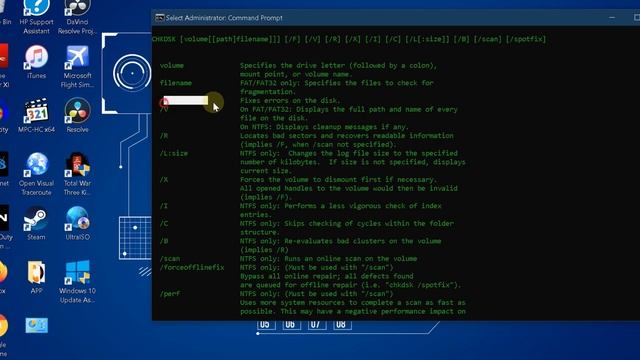Click the /X switch in the list
Viewport: 640px width, 360px height.
(x=164, y=180)
